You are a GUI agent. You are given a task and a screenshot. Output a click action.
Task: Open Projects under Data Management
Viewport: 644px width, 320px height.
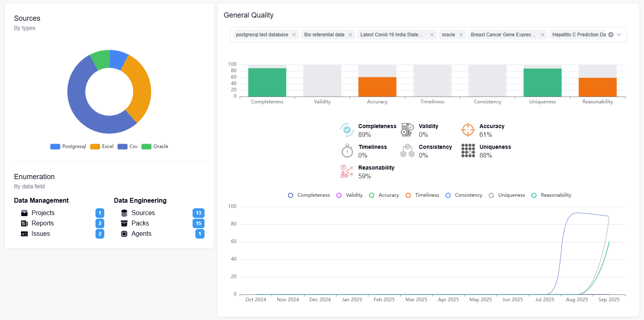43,213
